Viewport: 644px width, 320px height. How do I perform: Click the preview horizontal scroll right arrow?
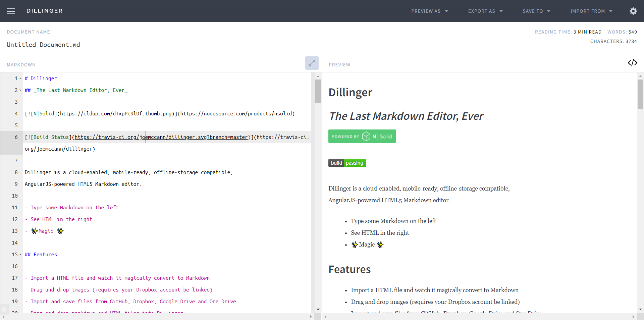tap(633, 317)
